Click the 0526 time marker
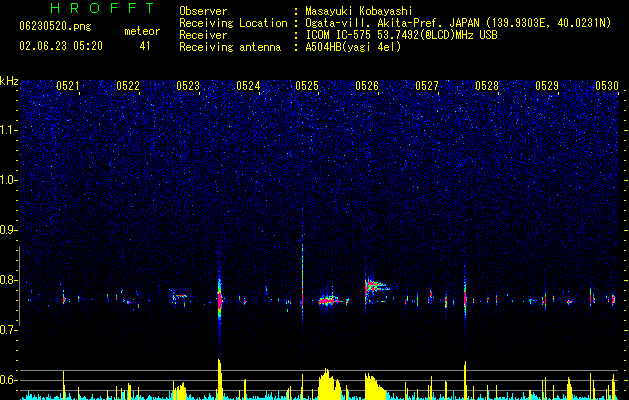 pyautogui.click(x=367, y=85)
